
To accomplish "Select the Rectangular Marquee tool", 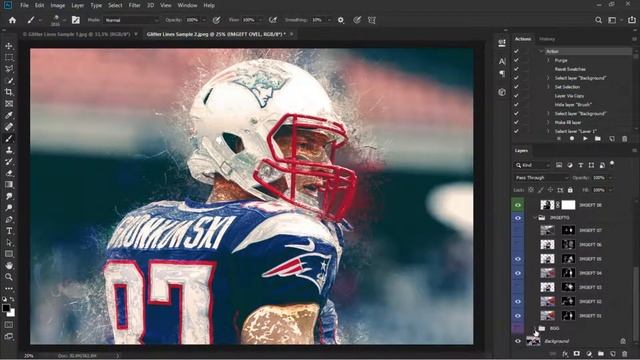I will 9,58.
